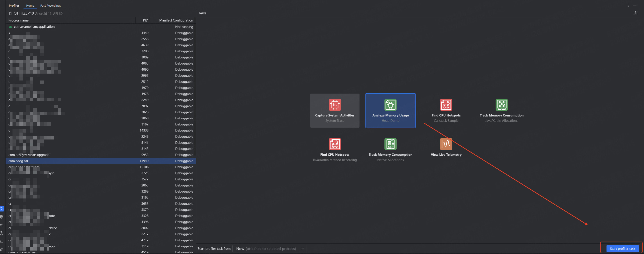
Task: Select the process with PID 4978
Action: pos(101,94)
